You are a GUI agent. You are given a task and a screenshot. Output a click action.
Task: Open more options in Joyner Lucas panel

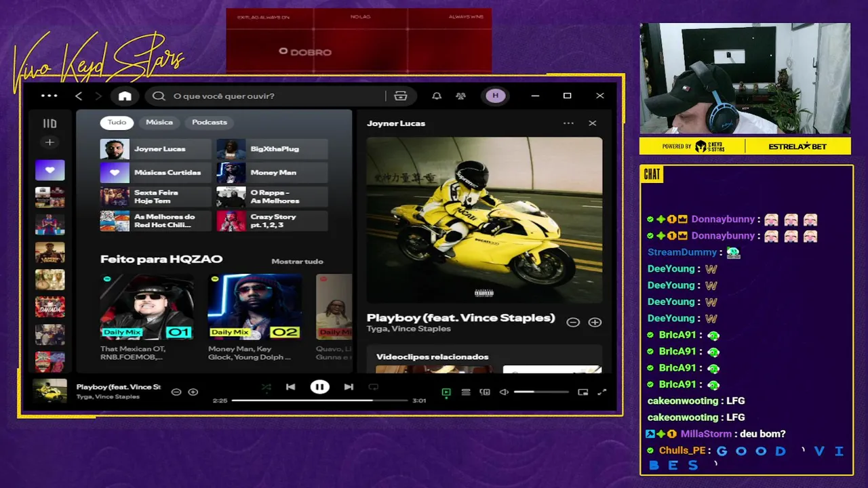coord(568,123)
